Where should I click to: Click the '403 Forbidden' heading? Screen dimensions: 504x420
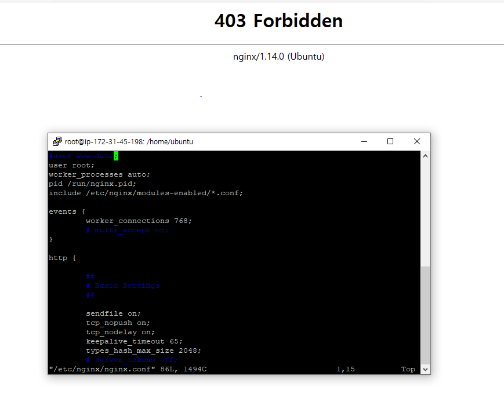(x=278, y=21)
